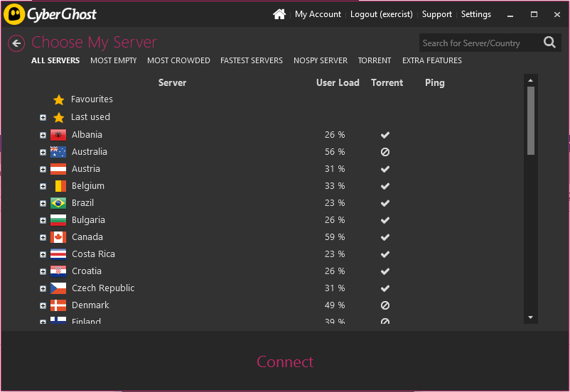
Task: Click the scrollbar up arrow
Action: tap(531, 80)
